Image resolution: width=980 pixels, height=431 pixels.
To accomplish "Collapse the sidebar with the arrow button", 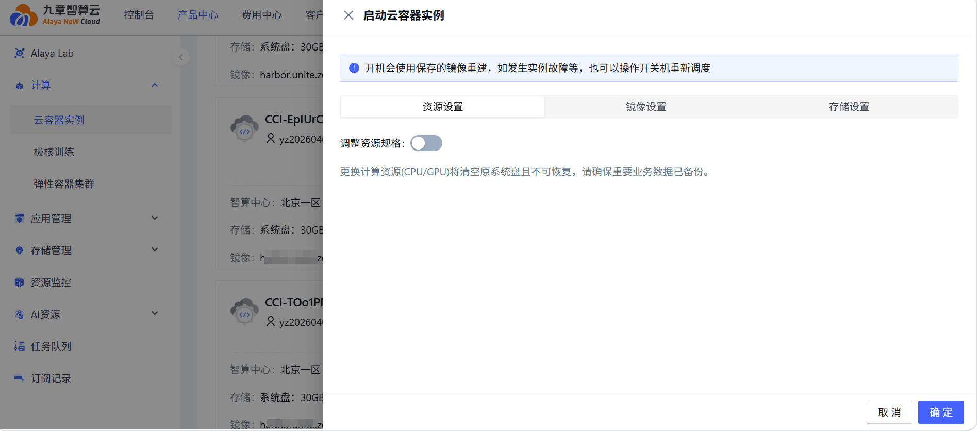I will 181,57.
